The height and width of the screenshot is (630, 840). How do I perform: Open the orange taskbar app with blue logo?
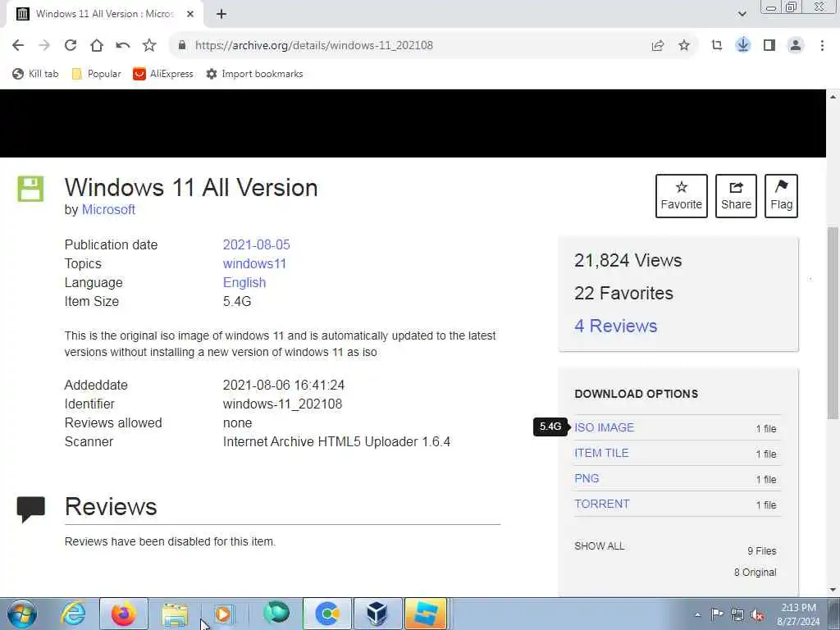pyautogui.click(x=426, y=614)
